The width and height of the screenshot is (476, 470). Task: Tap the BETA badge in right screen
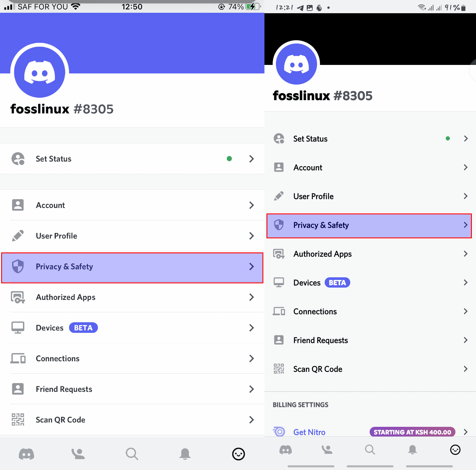pos(337,283)
